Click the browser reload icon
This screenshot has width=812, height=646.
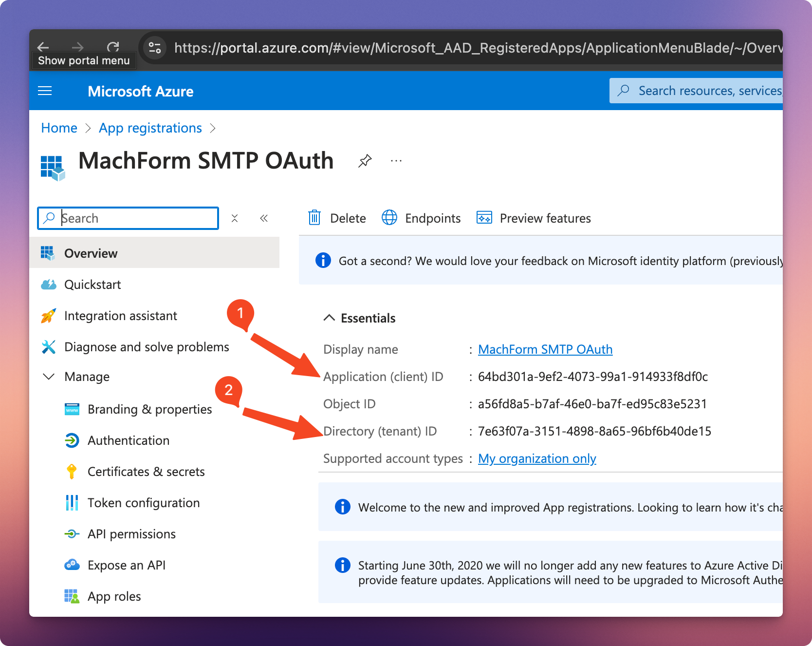[113, 47]
